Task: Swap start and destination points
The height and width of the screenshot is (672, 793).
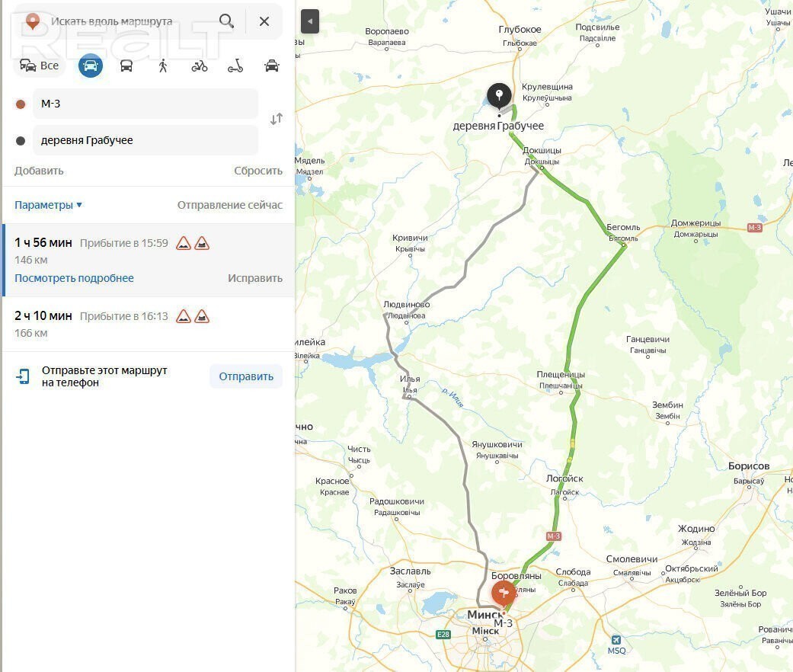Action: point(276,119)
